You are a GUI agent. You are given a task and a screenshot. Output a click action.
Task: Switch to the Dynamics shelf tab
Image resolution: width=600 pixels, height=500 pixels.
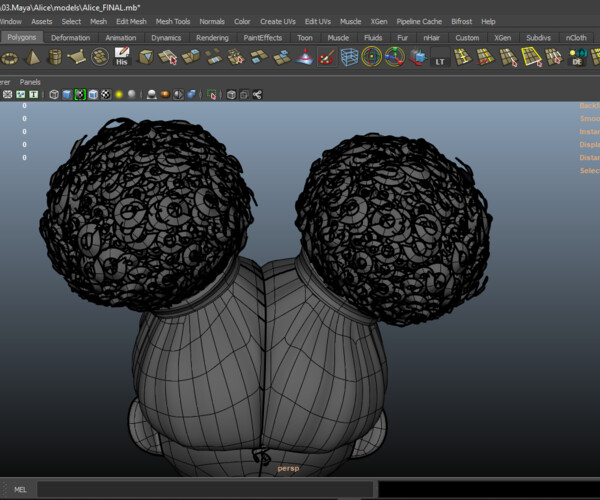pyautogui.click(x=166, y=38)
